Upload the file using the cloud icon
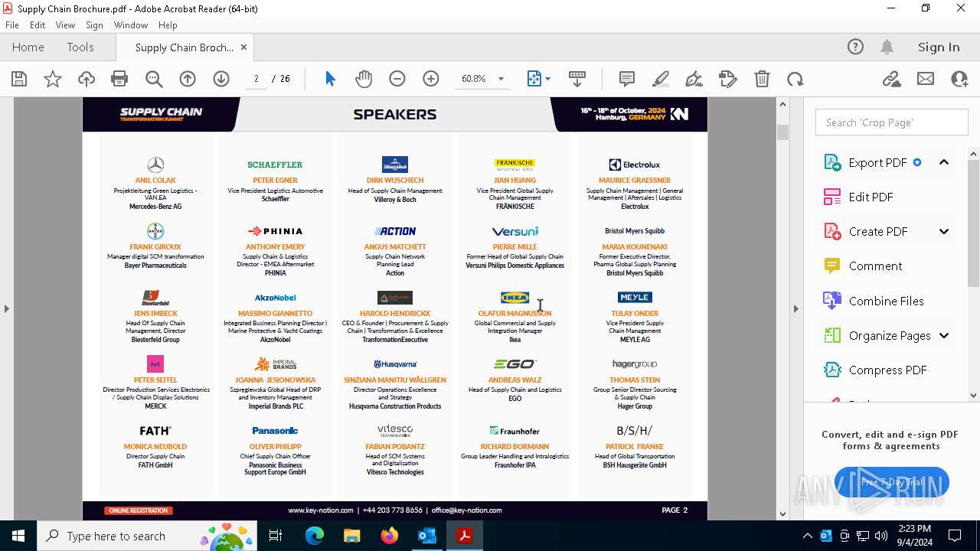 tap(87, 79)
